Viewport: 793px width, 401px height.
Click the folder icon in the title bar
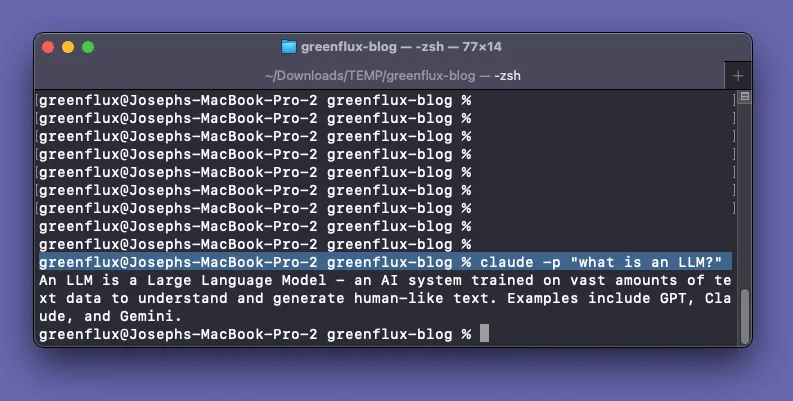290,46
